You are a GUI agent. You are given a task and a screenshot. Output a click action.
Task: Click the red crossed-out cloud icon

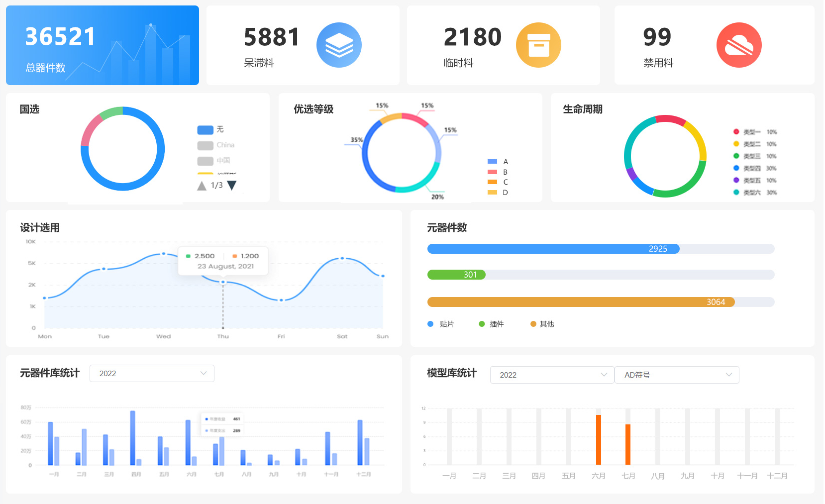[x=739, y=45]
